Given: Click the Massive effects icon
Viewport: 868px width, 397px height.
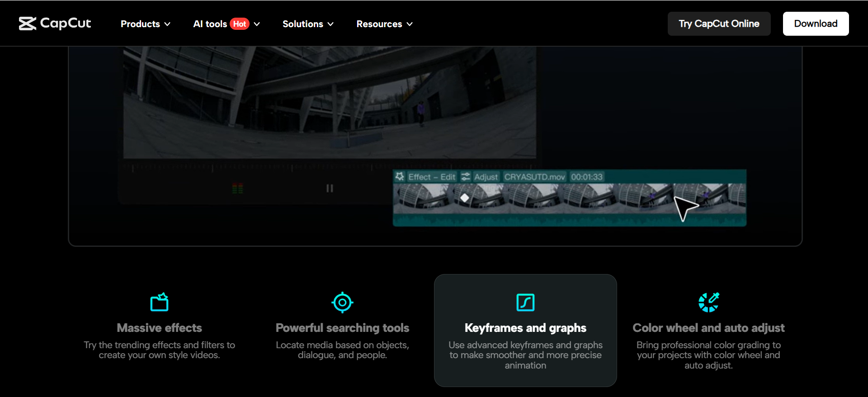Looking at the screenshot, I should click(159, 302).
